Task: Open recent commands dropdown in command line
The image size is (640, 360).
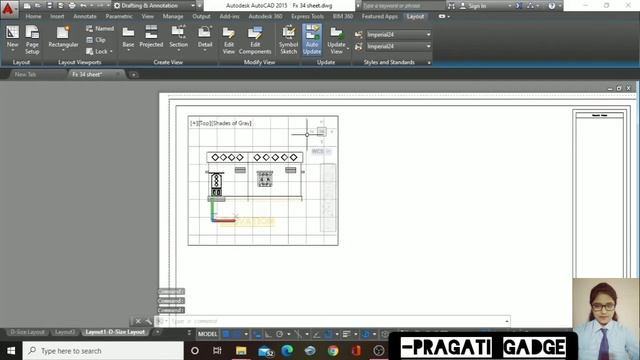Action: (x=161, y=321)
